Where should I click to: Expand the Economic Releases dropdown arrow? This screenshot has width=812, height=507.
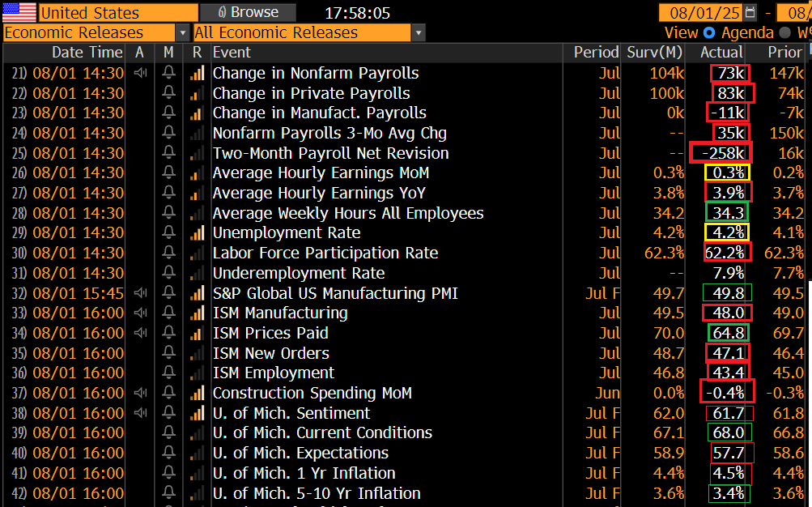point(182,32)
